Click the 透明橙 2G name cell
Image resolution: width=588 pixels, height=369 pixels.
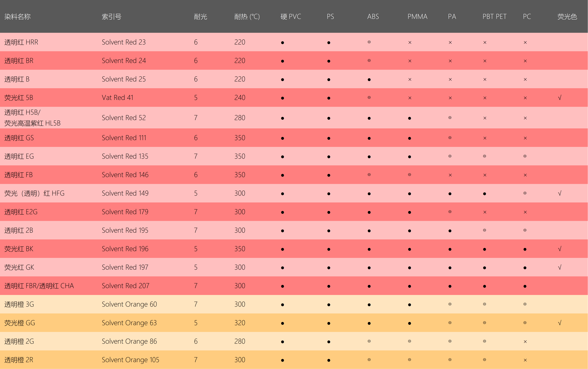click(x=19, y=341)
